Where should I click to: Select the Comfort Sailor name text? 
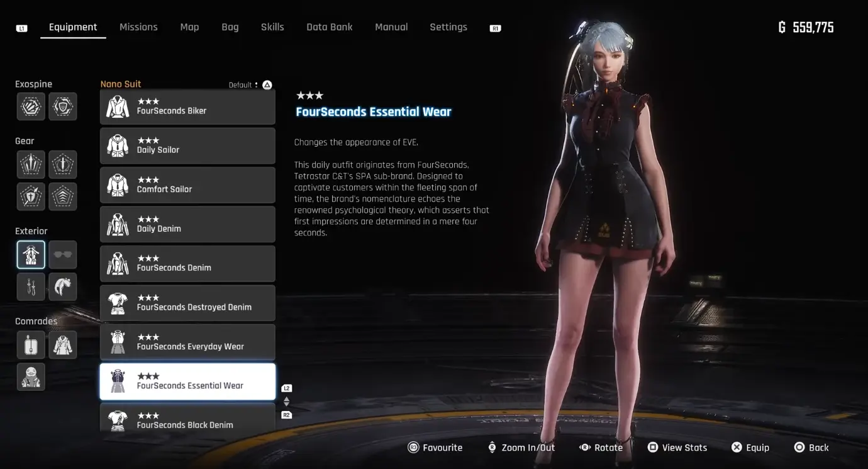164,189
